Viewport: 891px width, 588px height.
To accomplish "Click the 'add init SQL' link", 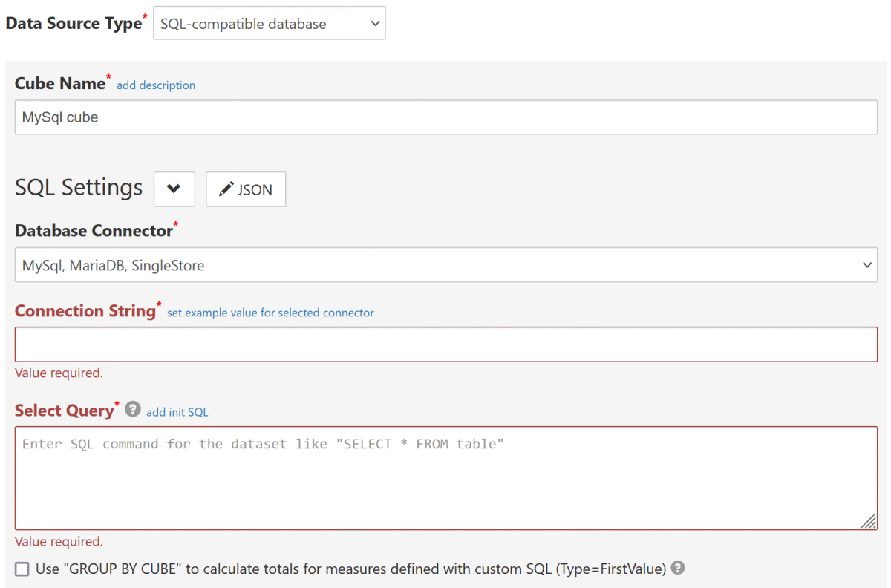I will tap(177, 412).
